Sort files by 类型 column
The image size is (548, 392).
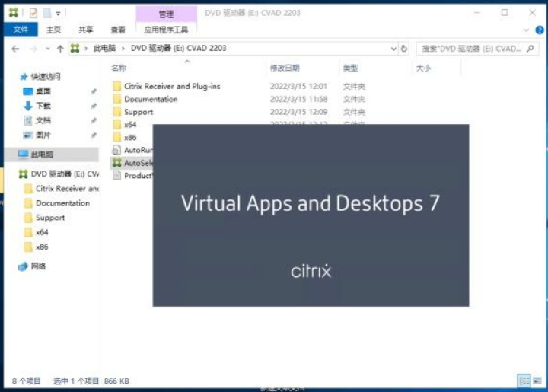click(x=350, y=69)
